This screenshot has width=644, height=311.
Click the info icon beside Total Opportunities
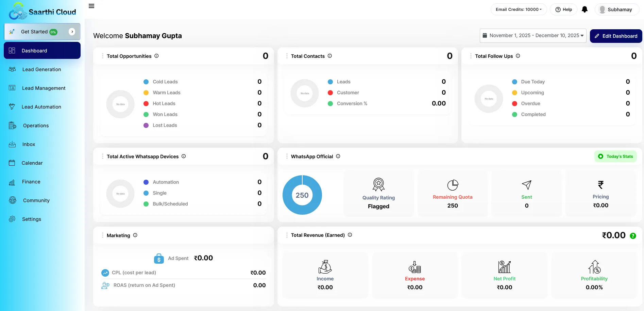(x=156, y=56)
